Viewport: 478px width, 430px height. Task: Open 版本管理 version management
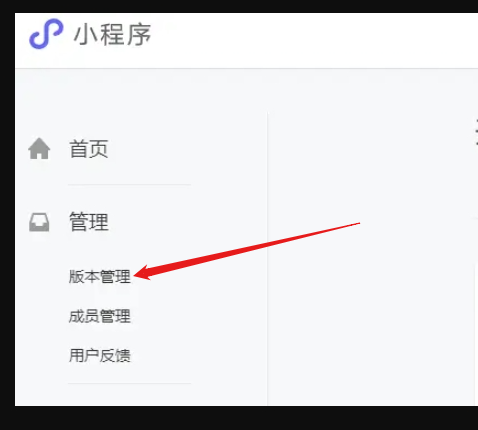[99, 277]
